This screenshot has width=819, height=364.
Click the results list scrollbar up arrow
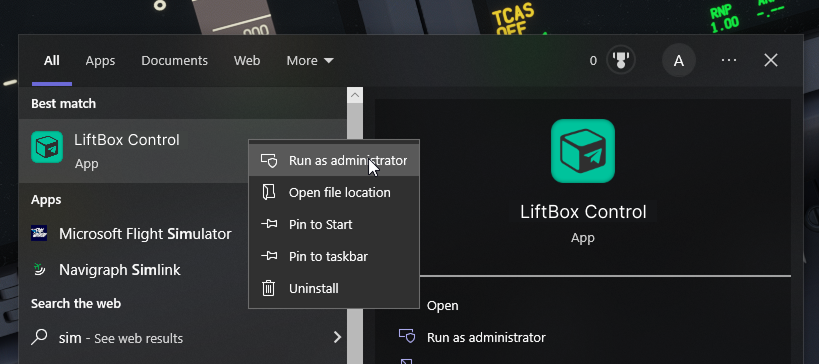pos(355,95)
